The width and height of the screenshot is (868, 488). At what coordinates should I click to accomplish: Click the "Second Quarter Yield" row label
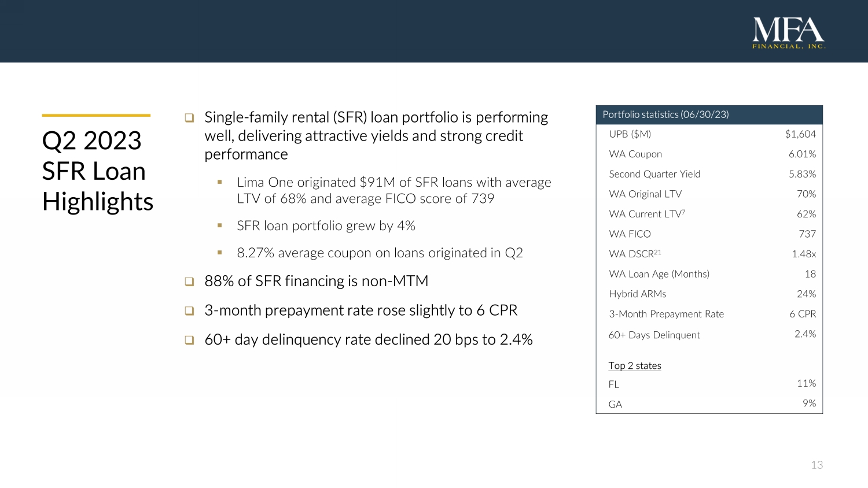pyautogui.click(x=654, y=174)
